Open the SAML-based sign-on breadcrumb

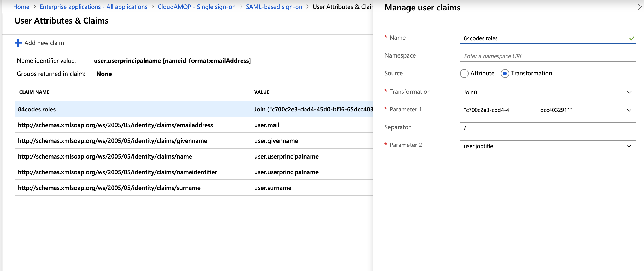point(274,7)
